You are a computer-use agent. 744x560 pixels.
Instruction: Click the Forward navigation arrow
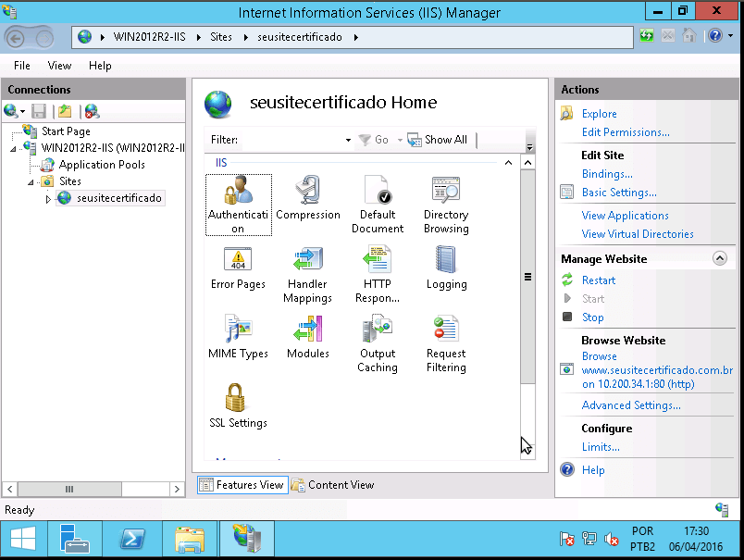tap(44, 38)
